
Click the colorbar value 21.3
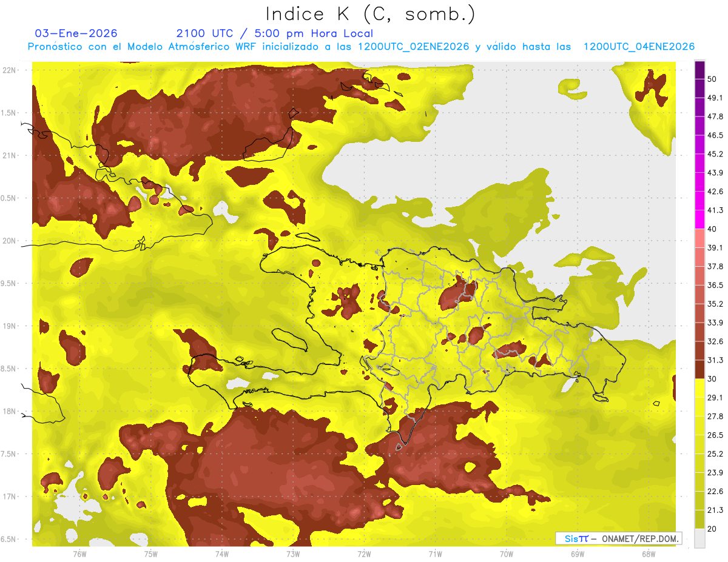[716, 510]
